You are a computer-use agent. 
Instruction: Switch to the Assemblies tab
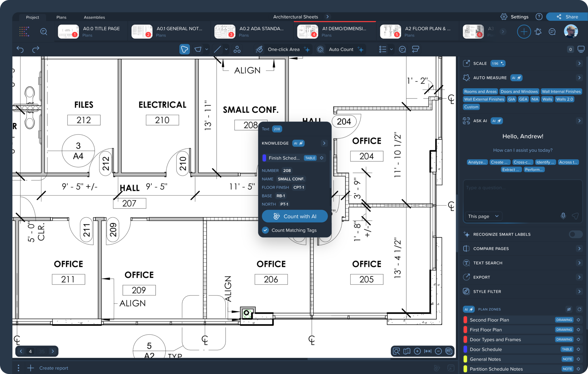click(x=94, y=17)
